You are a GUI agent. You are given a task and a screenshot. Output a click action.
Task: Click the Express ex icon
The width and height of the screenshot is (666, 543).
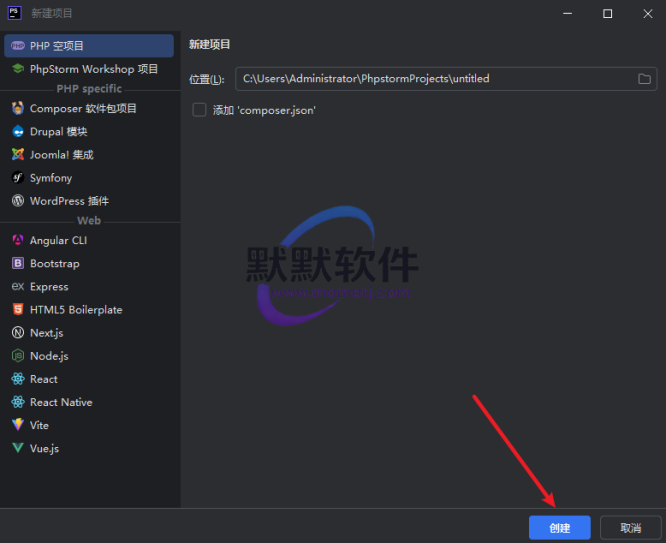point(18,286)
